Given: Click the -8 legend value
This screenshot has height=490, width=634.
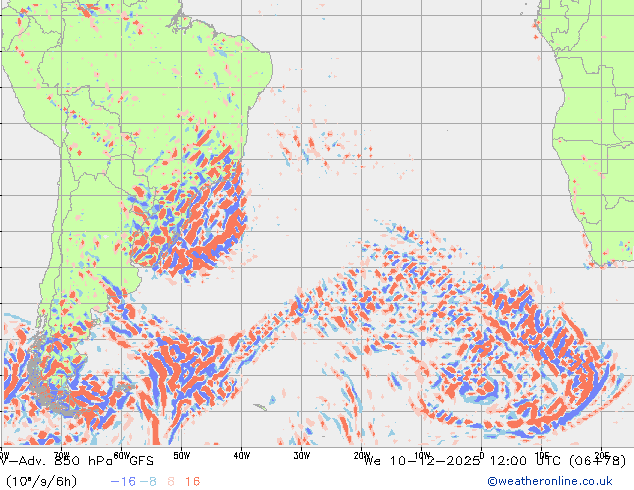Looking at the screenshot, I should click(x=148, y=482).
